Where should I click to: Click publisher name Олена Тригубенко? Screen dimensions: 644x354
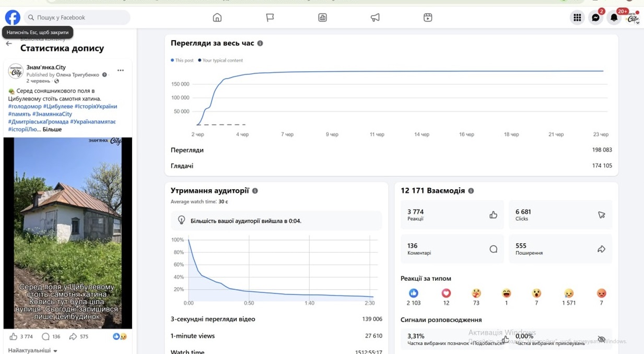click(x=78, y=75)
